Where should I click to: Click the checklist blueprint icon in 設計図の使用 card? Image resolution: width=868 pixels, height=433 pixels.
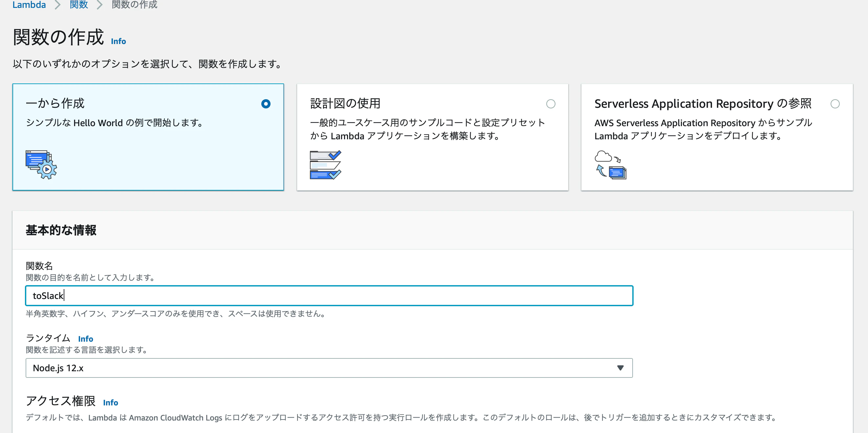click(x=325, y=165)
